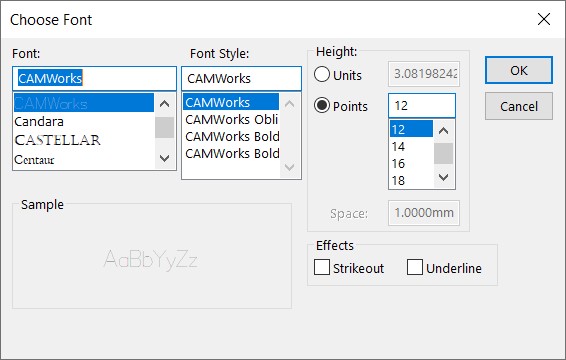Click font list scroll up arrow
This screenshot has height=360, width=566.
pos(165,104)
